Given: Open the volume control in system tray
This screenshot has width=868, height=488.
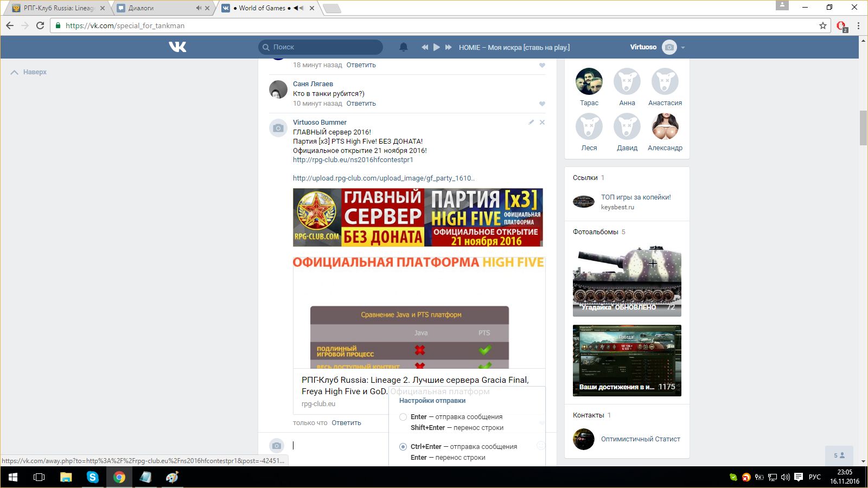Looking at the screenshot, I should coord(785,477).
